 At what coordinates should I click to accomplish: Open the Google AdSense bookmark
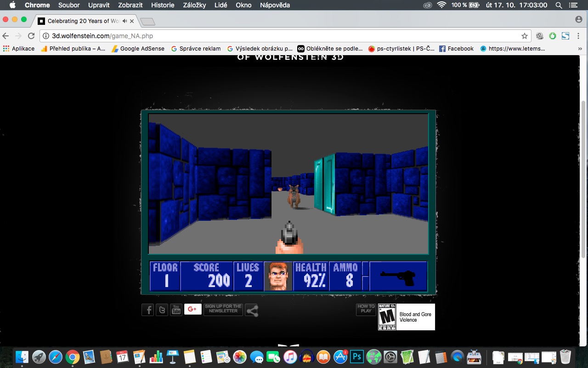138,48
